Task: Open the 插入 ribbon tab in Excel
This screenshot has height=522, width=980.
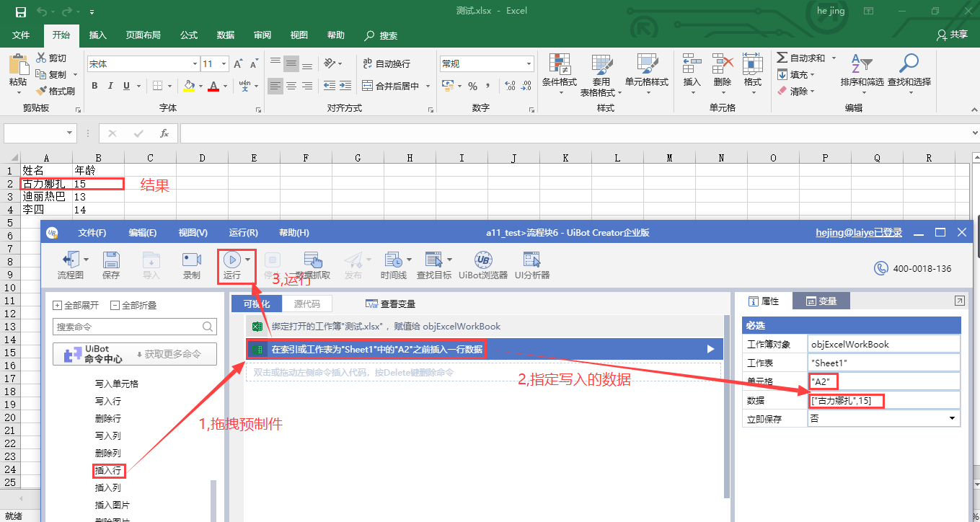Action: click(98, 35)
